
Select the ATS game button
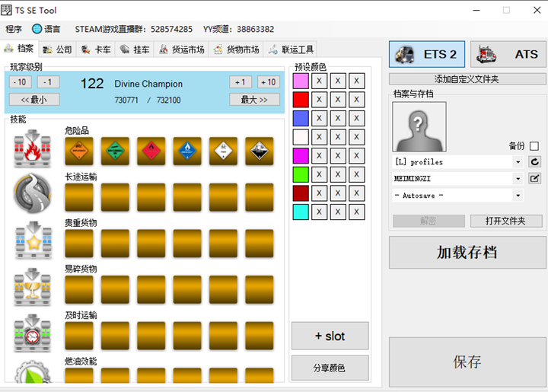[x=508, y=54]
